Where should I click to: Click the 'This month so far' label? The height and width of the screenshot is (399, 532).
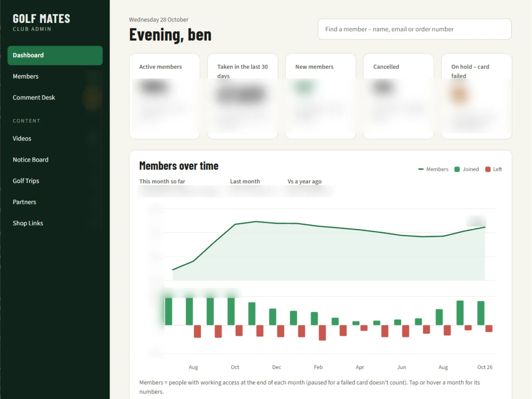coord(162,182)
